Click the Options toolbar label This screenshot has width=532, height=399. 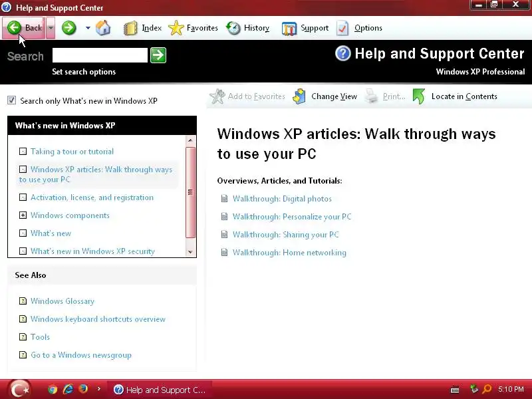click(368, 28)
